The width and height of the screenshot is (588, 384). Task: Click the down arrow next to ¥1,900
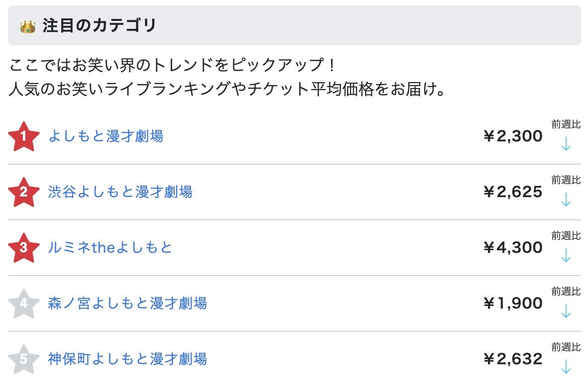pos(566,311)
